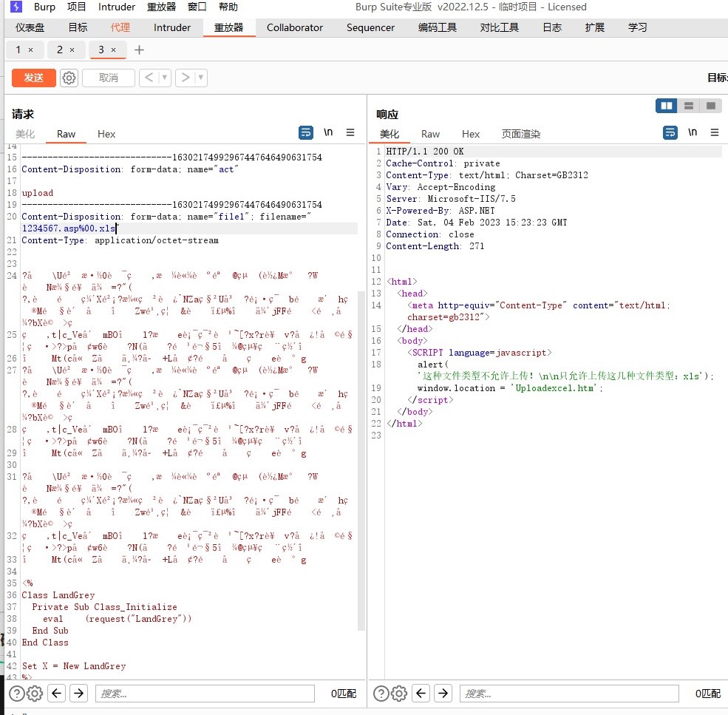Switch response view to Raw

[430, 134]
